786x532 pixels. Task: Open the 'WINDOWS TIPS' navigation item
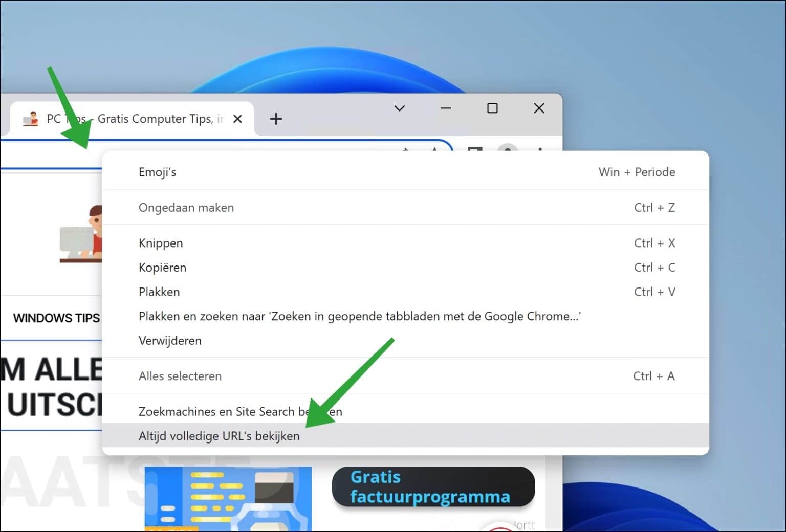(57, 318)
